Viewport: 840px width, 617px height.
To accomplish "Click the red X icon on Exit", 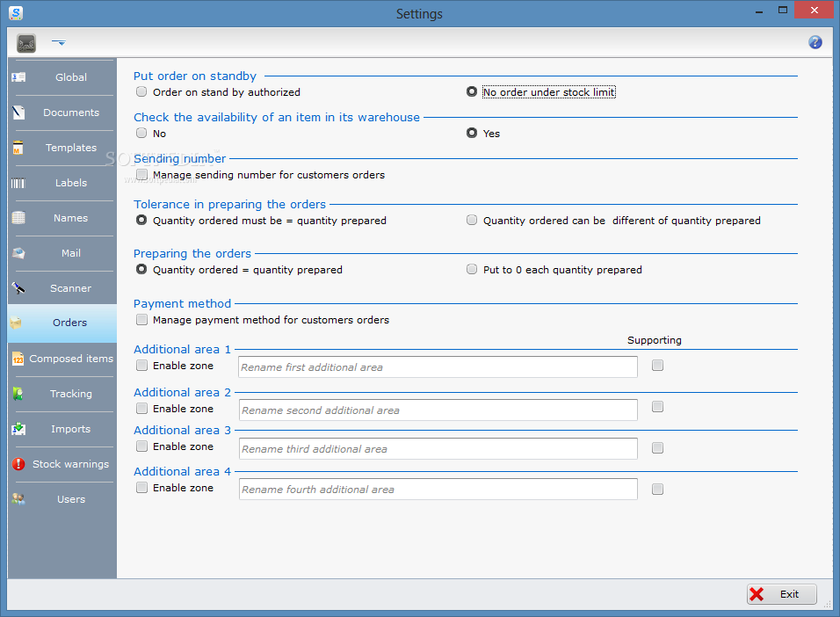I will (757, 594).
